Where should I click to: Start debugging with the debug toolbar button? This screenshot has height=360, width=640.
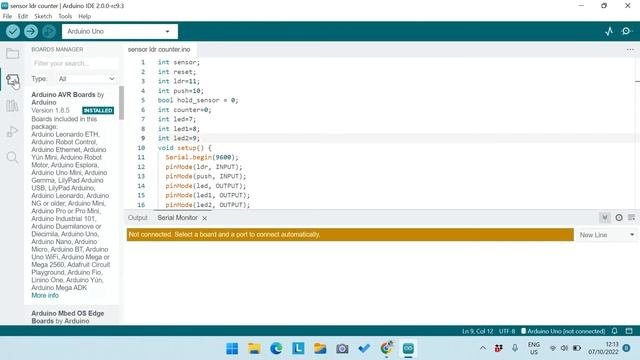(49, 31)
